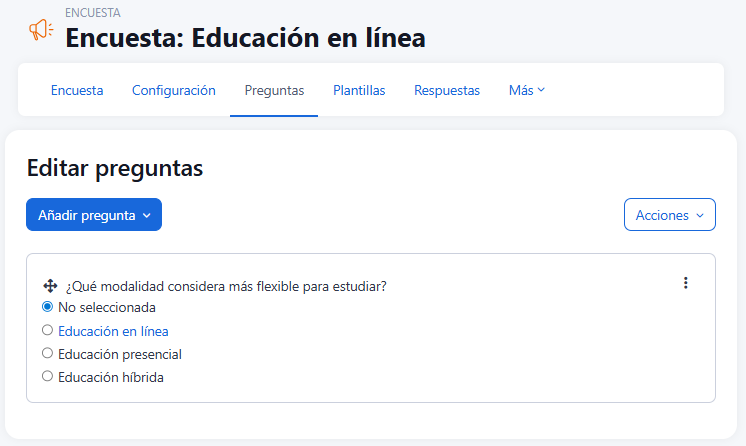Screen dimensions: 746x446
Task: Click the "Editar preguntas" heading
Action: tap(115, 169)
